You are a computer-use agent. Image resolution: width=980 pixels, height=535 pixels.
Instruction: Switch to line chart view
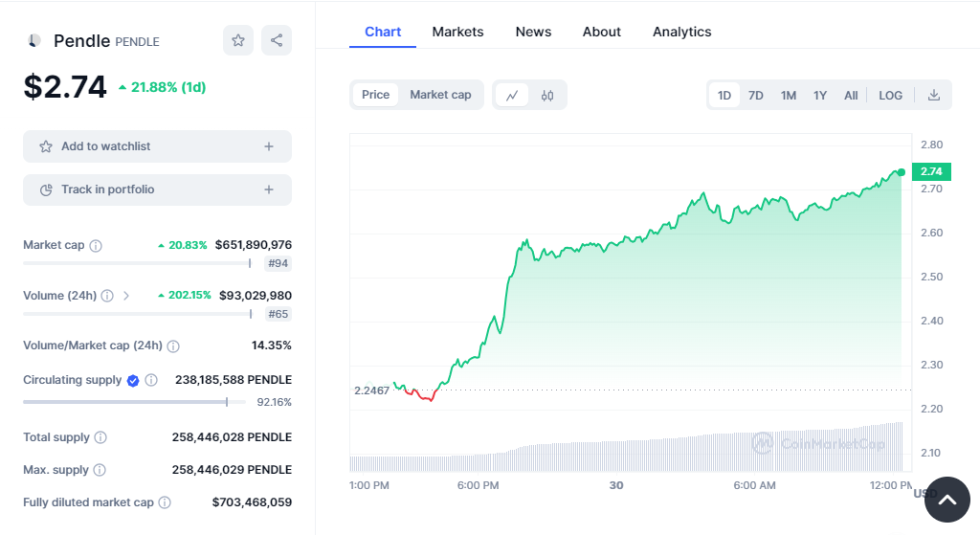pos(512,95)
